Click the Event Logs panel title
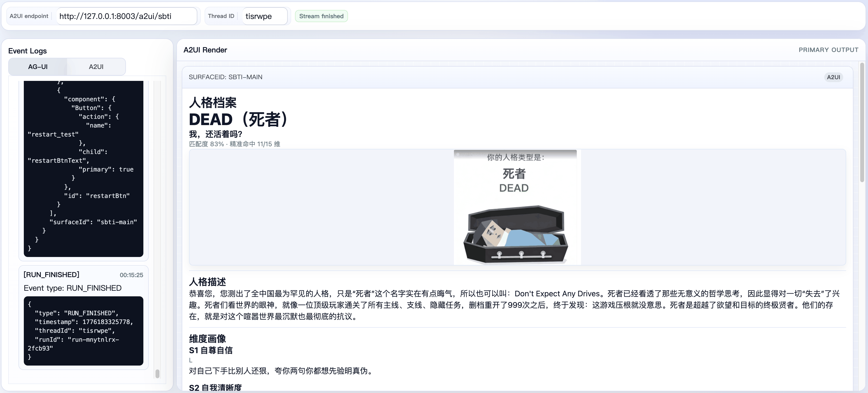 pos(28,51)
